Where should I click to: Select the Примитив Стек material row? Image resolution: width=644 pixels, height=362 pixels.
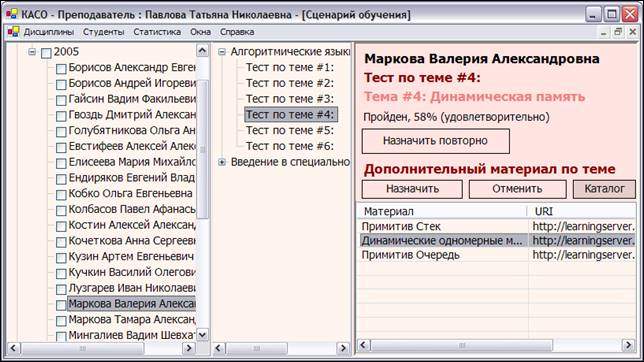click(x=496, y=226)
